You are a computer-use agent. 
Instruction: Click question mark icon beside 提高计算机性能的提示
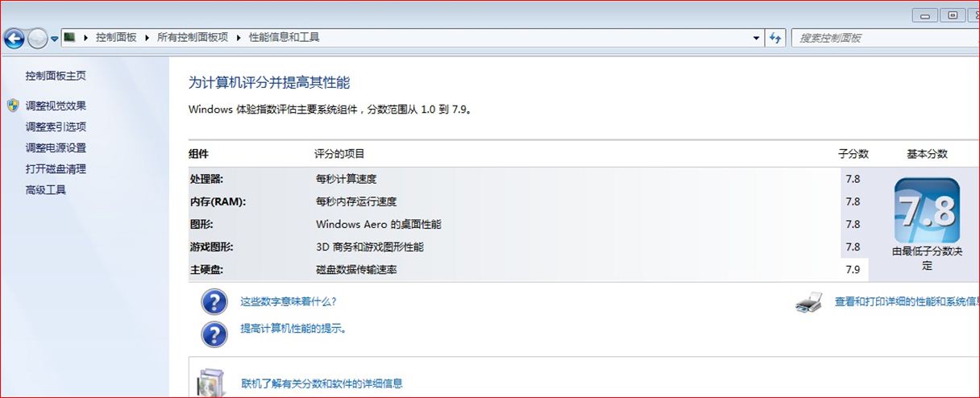coord(214,334)
